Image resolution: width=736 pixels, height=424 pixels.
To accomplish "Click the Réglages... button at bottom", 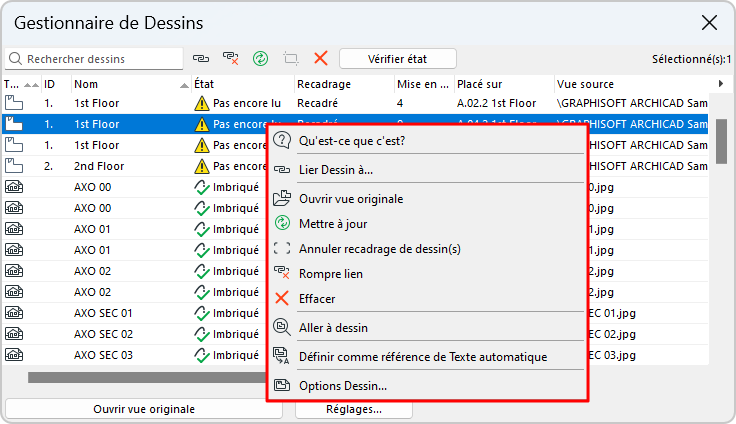I will click(x=354, y=409).
